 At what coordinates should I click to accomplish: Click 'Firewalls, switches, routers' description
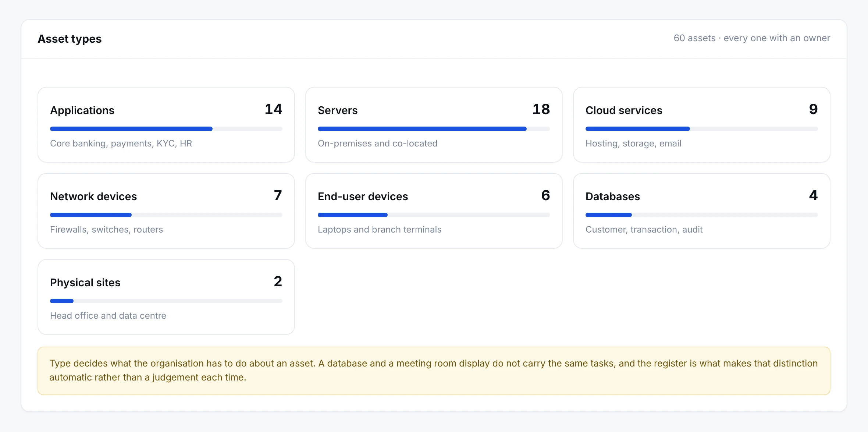coord(106,230)
